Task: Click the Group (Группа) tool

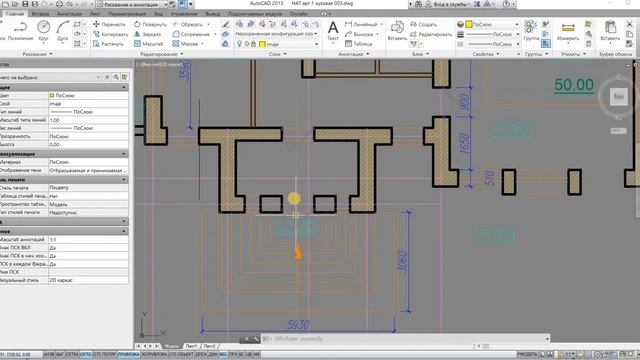Action: coord(531,31)
